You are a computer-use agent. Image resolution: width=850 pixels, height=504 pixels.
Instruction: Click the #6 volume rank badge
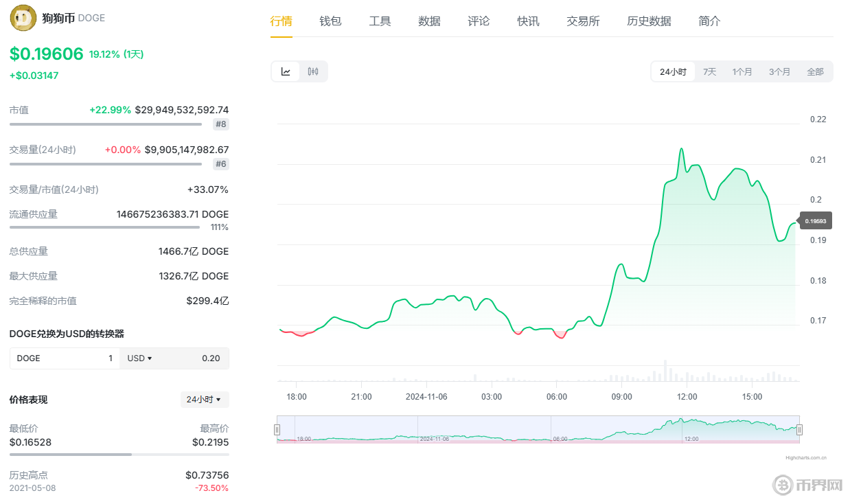(x=220, y=164)
